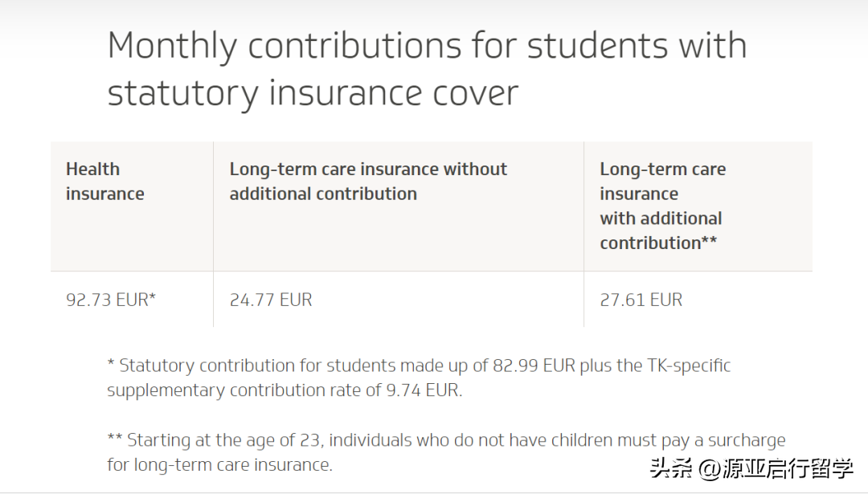This screenshot has width=868, height=494.
Task: Click "for long-term care insurance." footnote line
Action: tap(219, 464)
